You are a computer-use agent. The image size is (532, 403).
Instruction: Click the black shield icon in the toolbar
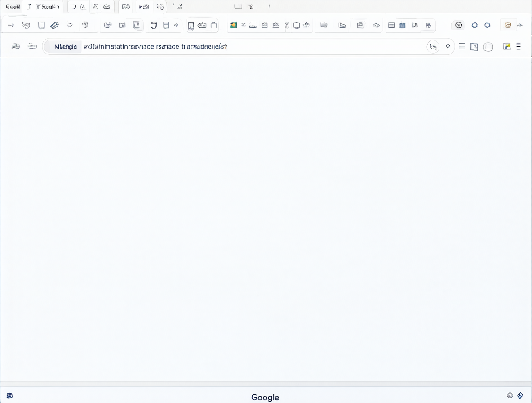pos(154,26)
